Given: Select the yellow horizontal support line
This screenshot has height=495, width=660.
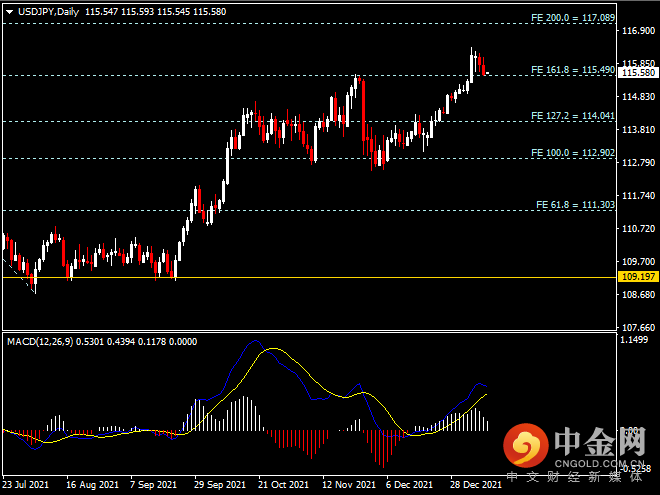Looking at the screenshot, I should click(309, 277).
